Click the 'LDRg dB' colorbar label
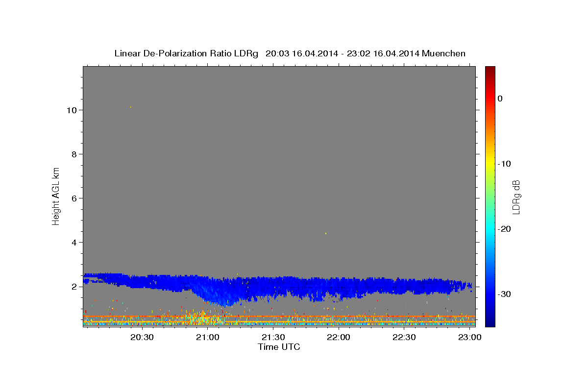Image resolution: width=588 pixels, height=392 pixels. (515, 197)
